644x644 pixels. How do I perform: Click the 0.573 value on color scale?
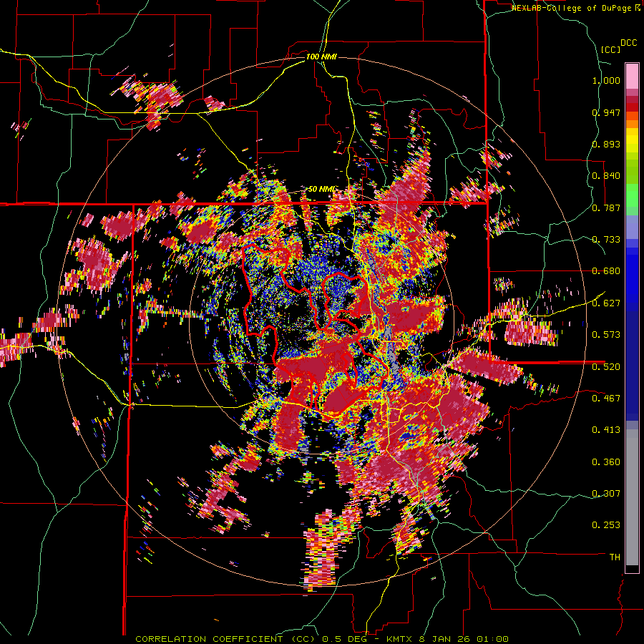click(x=606, y=335)
